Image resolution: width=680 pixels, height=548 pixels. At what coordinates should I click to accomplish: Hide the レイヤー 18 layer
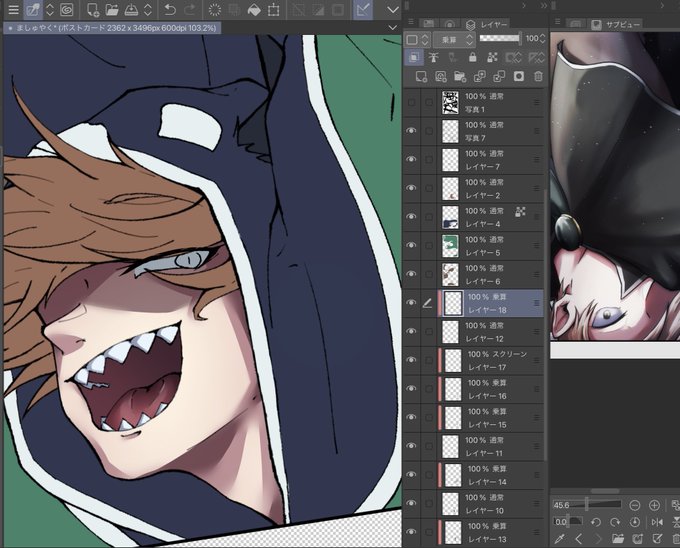coord(411,303)
